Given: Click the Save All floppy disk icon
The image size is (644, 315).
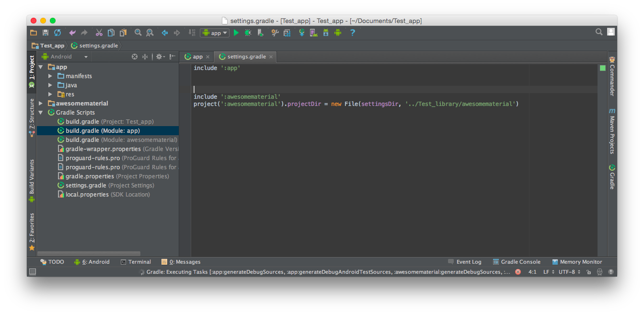Looking at the screenshot, I should pos(46,33).
